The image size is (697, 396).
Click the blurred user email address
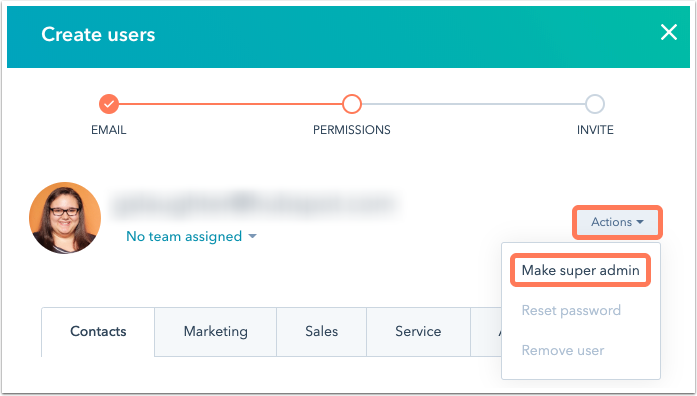point(256,204)
